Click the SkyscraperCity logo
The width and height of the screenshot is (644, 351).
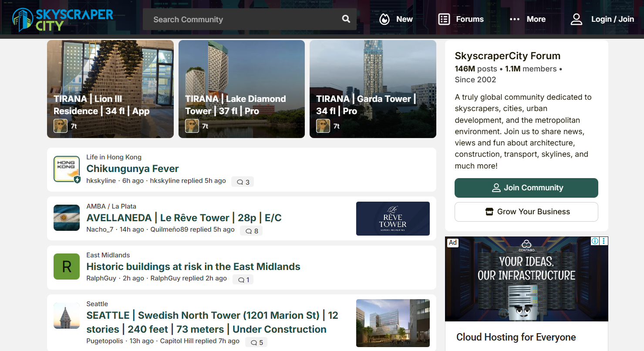(x=63, y=19)
